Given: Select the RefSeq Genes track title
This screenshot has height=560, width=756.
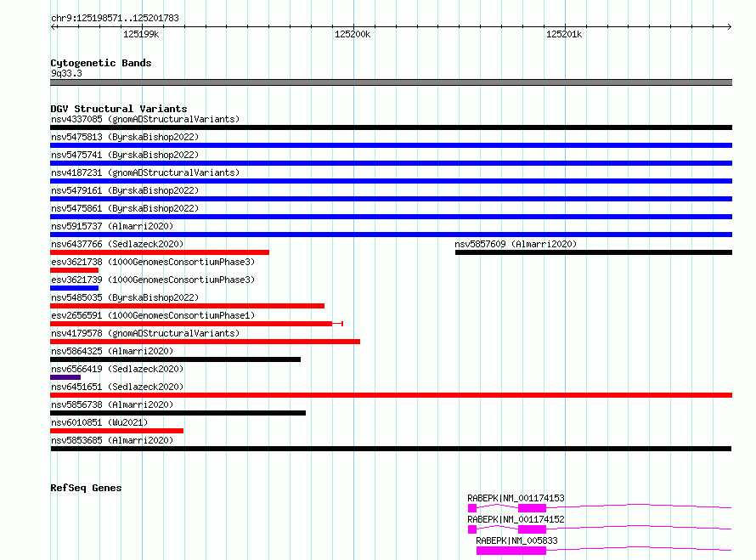Looking at the screenshot, I should pyautogui.click(x=86, y=488).
